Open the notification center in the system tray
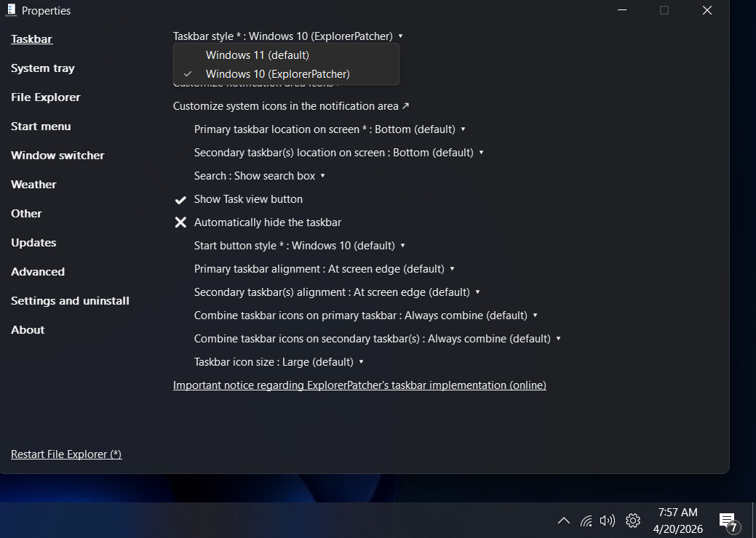Image resolution: width=756 pixels, height=538 pixels. [727, 520]
